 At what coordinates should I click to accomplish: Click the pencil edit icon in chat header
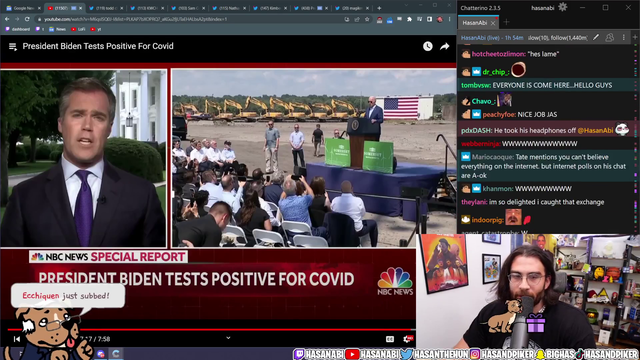click(x=596, y=38)
